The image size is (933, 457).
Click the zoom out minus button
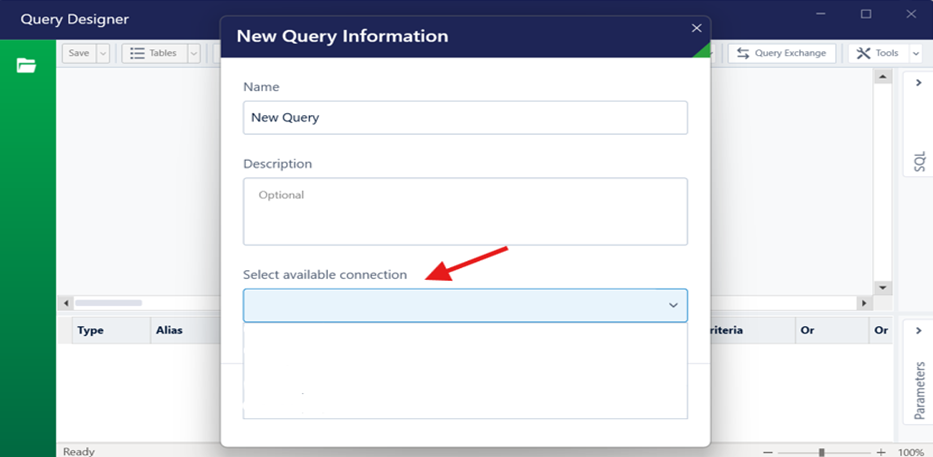768,452
